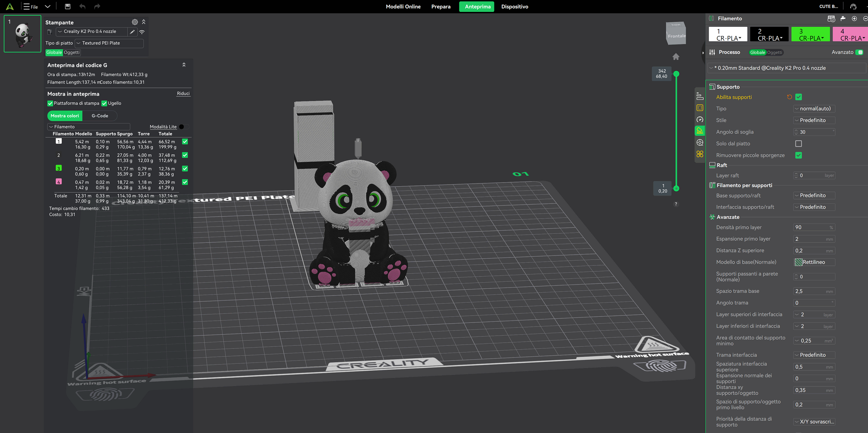Collapse the Anteprima del codice G panel

coord(184,65)
